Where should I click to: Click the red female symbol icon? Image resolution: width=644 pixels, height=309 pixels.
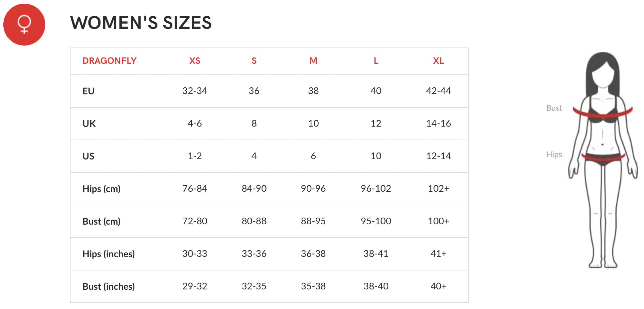(24, 25)
